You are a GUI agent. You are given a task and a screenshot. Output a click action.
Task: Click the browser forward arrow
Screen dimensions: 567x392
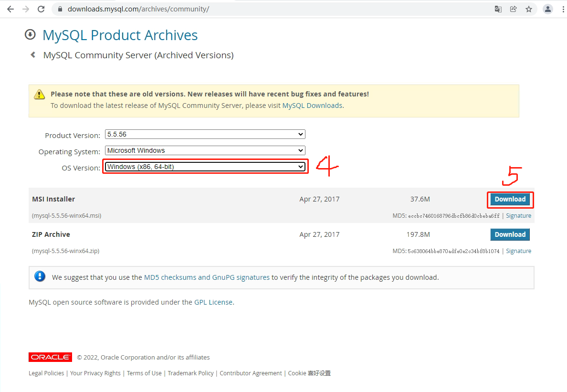(26, 9)
